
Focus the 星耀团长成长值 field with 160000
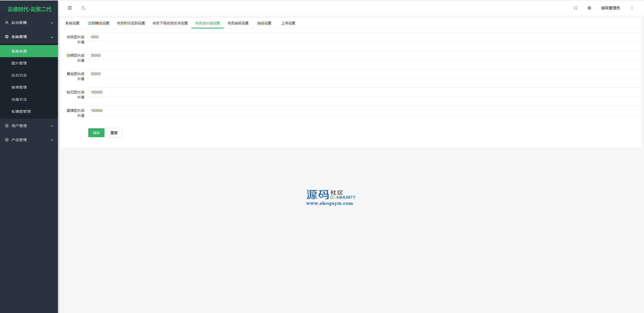[365, 110]
